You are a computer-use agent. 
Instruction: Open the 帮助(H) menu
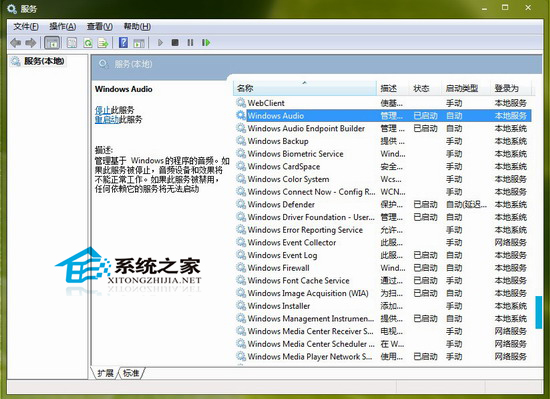tap(137, 27)
